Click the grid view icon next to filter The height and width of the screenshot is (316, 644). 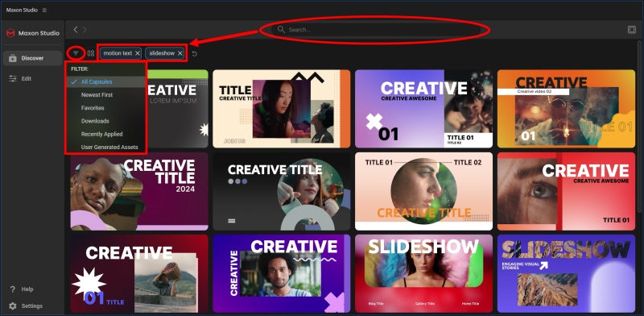91,53
